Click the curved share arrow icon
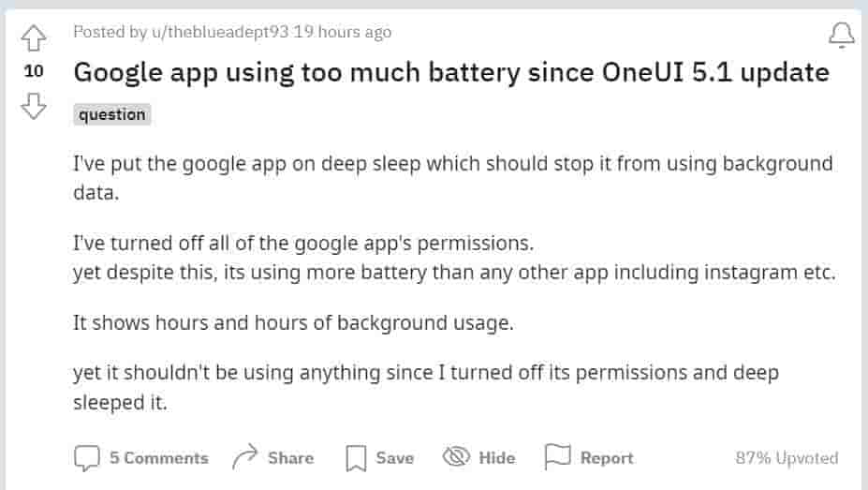This screenshot has width=868, height=490. pos(244,458)
